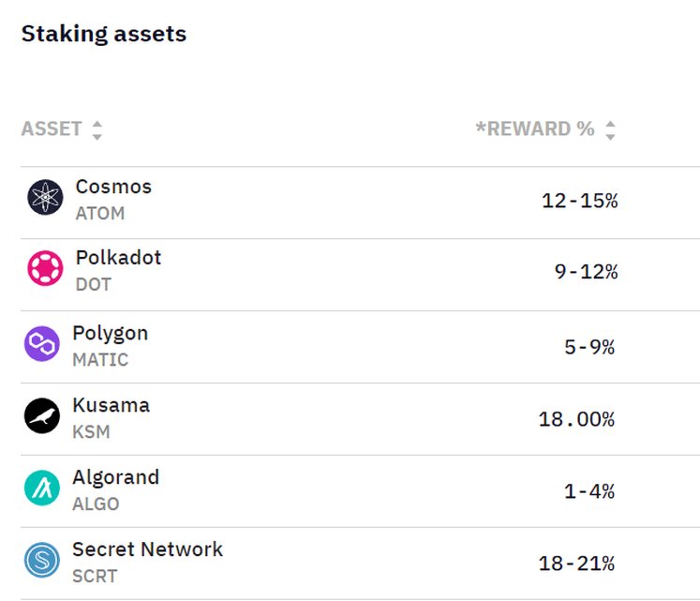Click the *REWARD % column header
The image size is (700, 601).
tap(535, 128)
